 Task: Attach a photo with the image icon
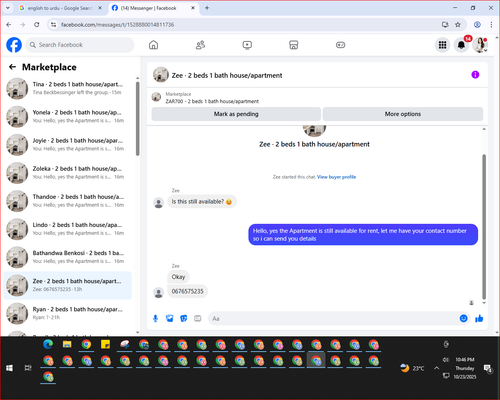170,319
